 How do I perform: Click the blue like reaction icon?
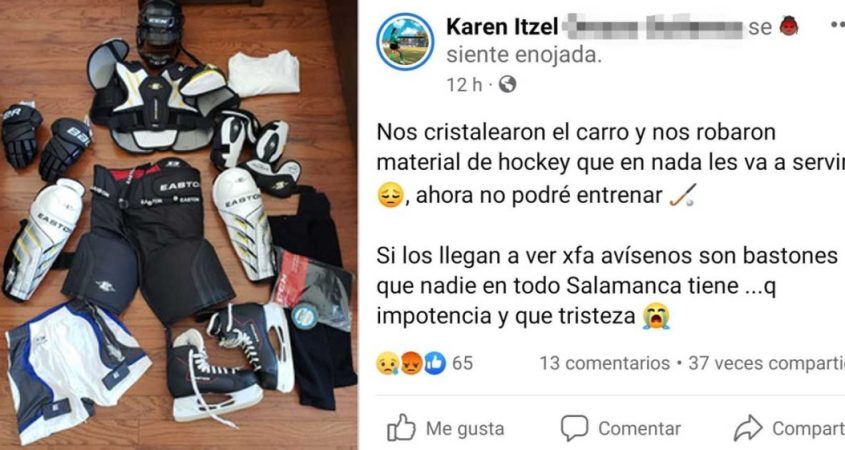435,363
